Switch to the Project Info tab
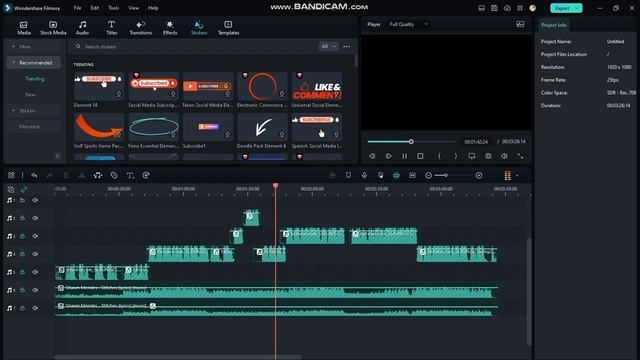 click(553, 25)
